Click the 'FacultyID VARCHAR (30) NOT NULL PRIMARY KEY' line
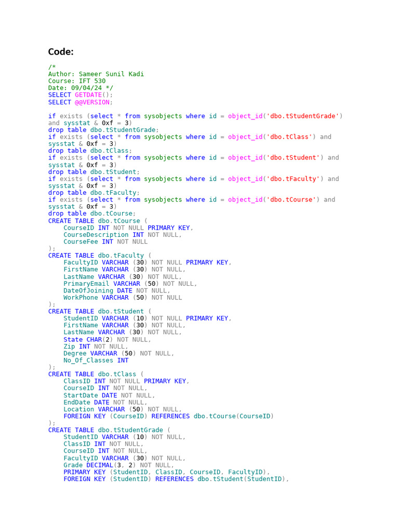 click(147, 262)
